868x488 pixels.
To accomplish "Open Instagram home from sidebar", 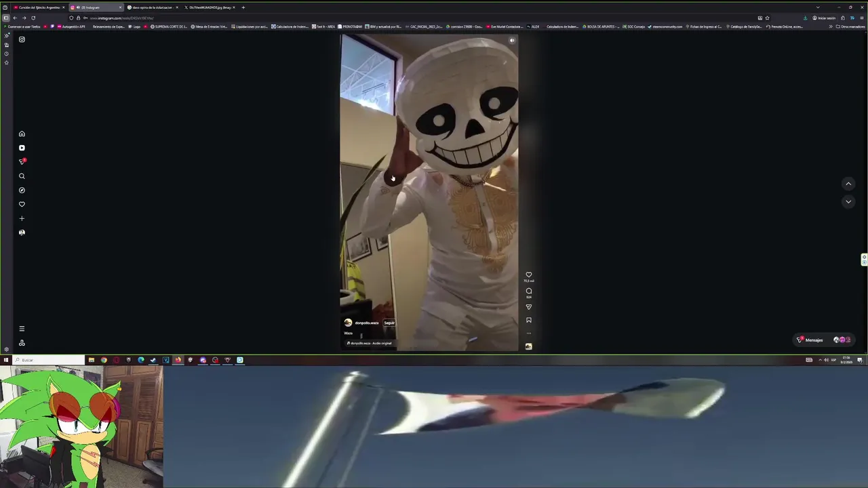I will click(22, 134).
